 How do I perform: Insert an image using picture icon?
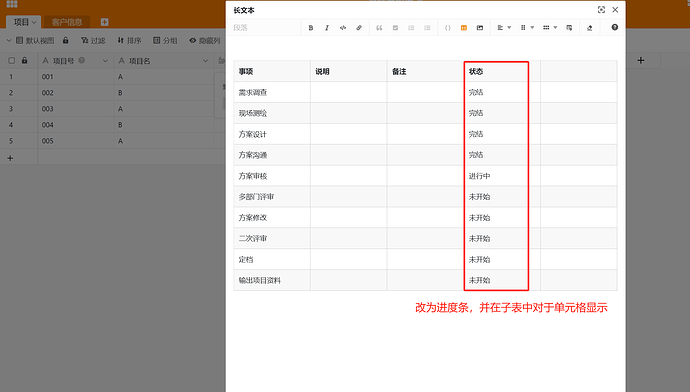(480, 28)
